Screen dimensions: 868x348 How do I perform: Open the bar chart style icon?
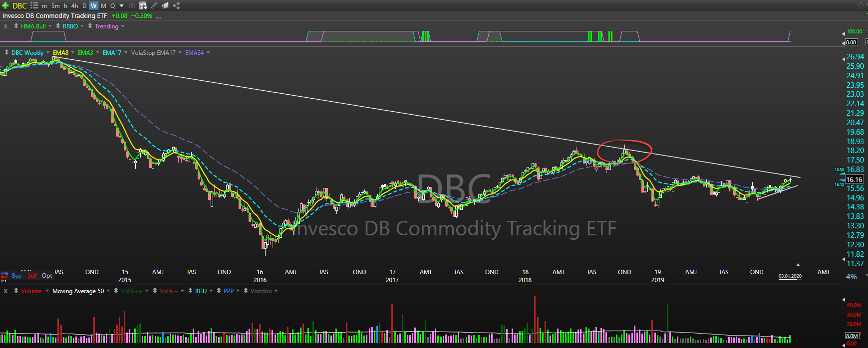point(132,5)
